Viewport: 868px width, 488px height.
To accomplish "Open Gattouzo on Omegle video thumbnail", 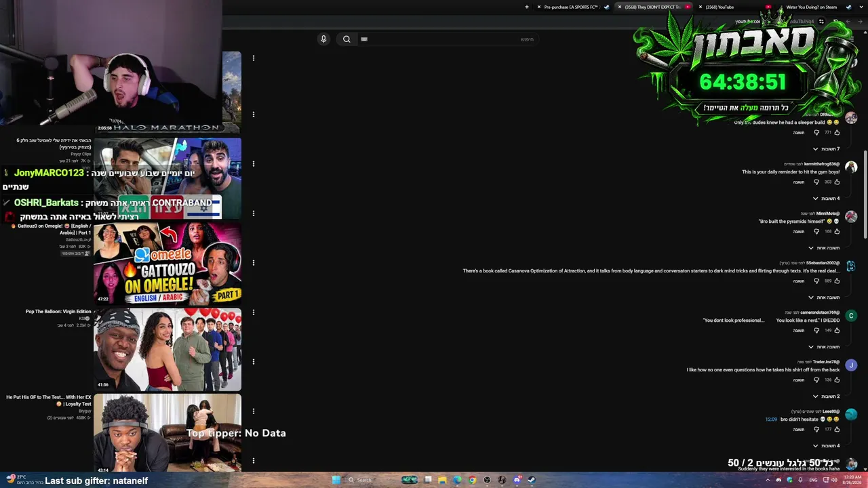I will [x=167, y=263].
